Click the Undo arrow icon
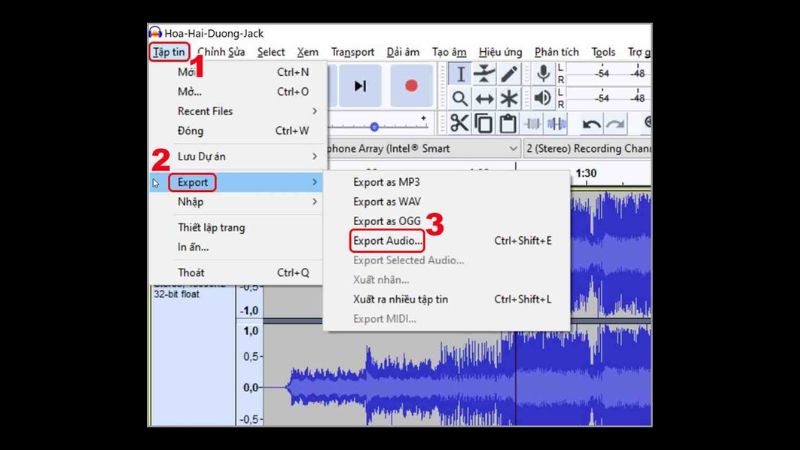 [591, 124]
